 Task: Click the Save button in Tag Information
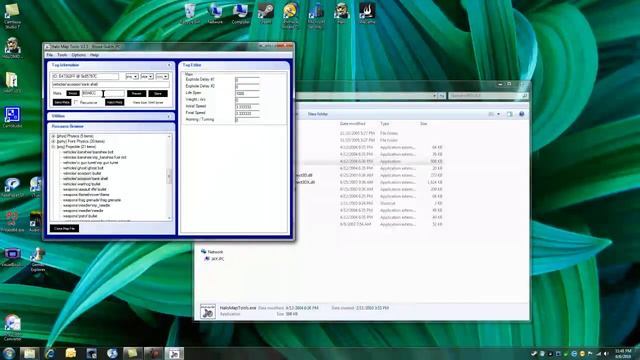click(158, 93)
